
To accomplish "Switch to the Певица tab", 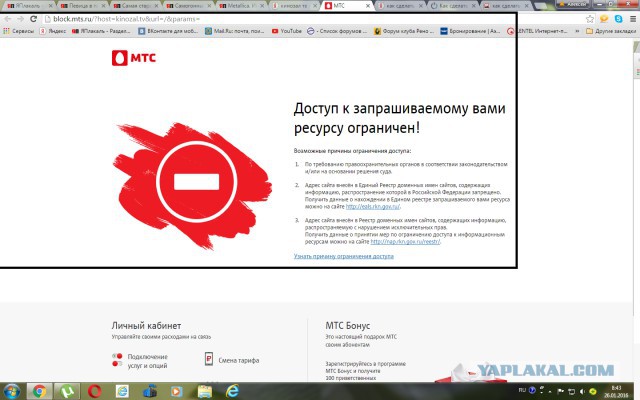I will click(x=82, y=6).
